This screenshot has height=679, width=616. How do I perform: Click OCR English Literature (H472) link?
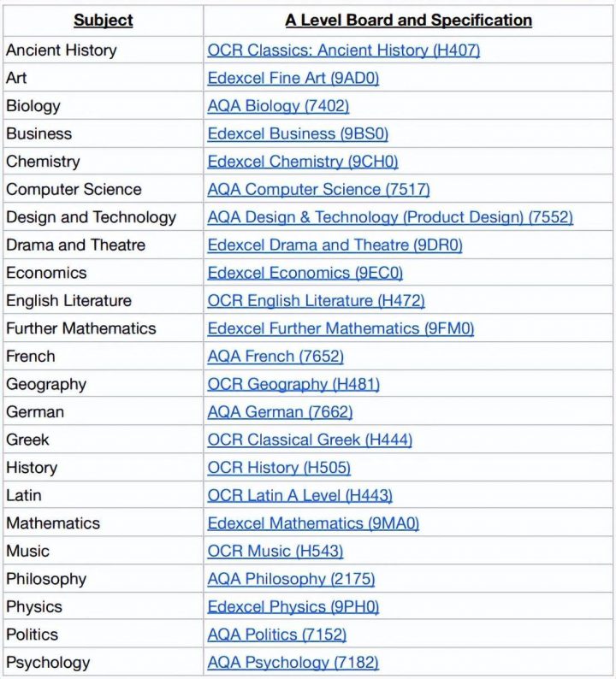click(x=316, y=300)
